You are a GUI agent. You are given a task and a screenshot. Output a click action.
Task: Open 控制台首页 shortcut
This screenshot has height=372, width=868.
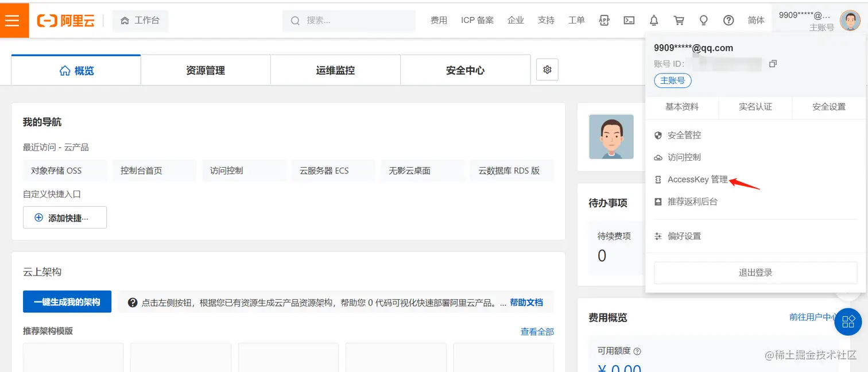tap(154, 170)
